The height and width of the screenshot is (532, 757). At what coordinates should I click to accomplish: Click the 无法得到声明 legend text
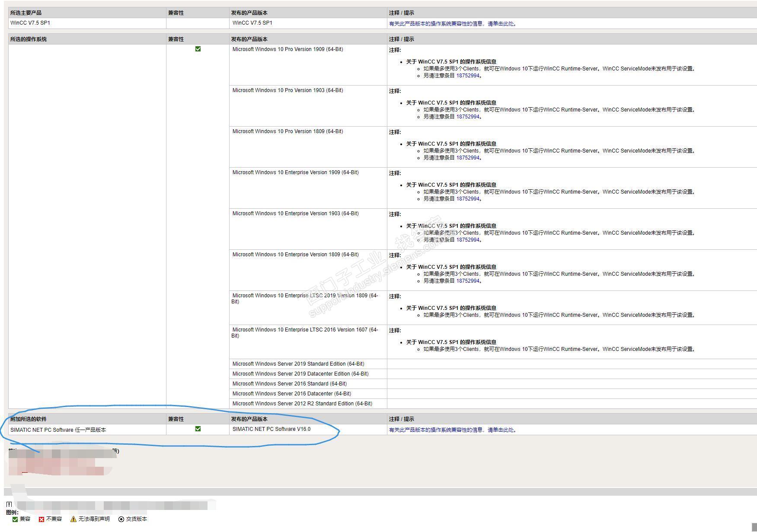click(x=94, y=519)
